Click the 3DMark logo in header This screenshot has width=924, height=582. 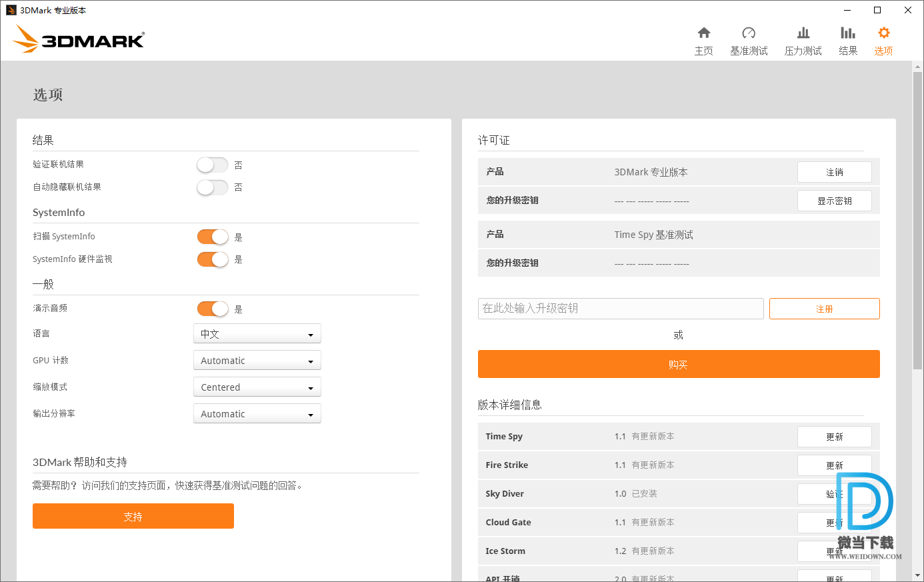click(79, 39)
